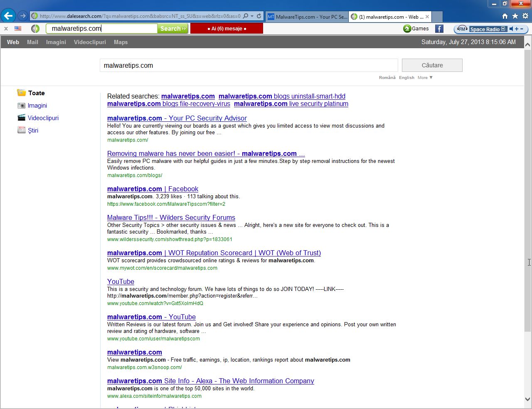Screen dimensions: 532x409
Task: Open the blank new tab button
Action: click(x=437, y=17)
